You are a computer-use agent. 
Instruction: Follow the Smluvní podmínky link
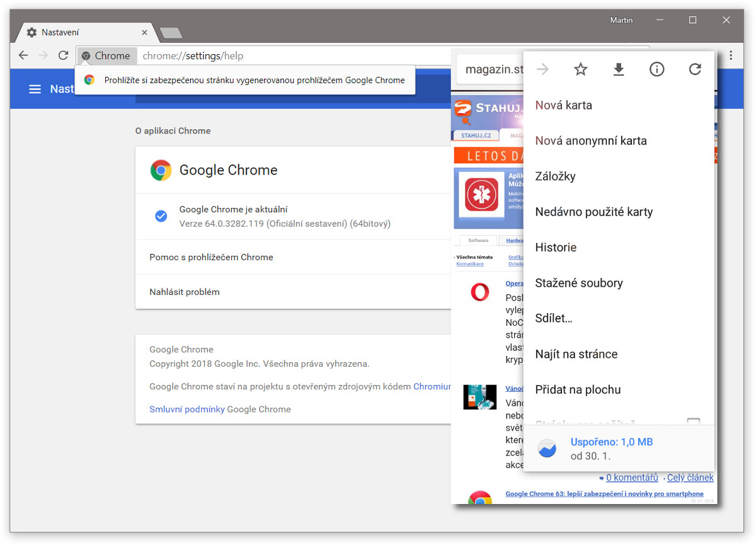(187, 409)
